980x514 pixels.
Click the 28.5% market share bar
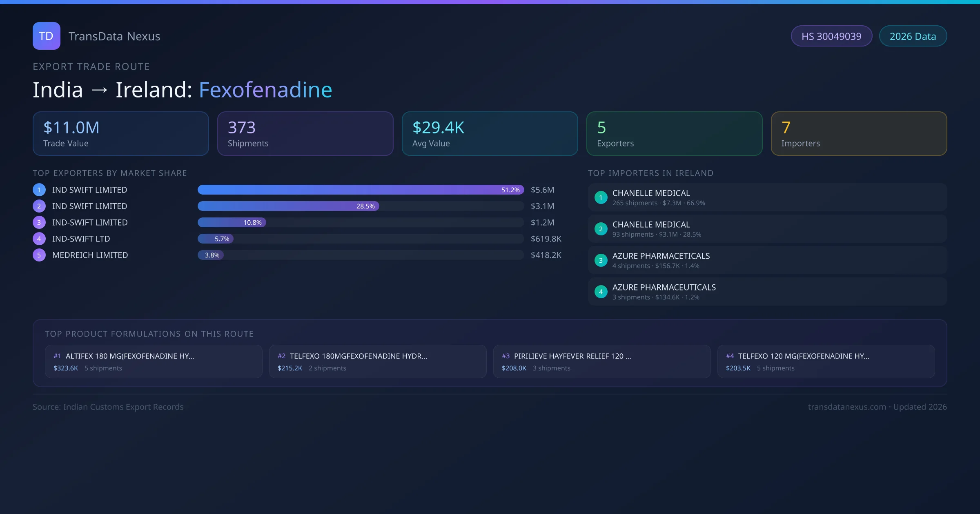(x=288, y=206)
